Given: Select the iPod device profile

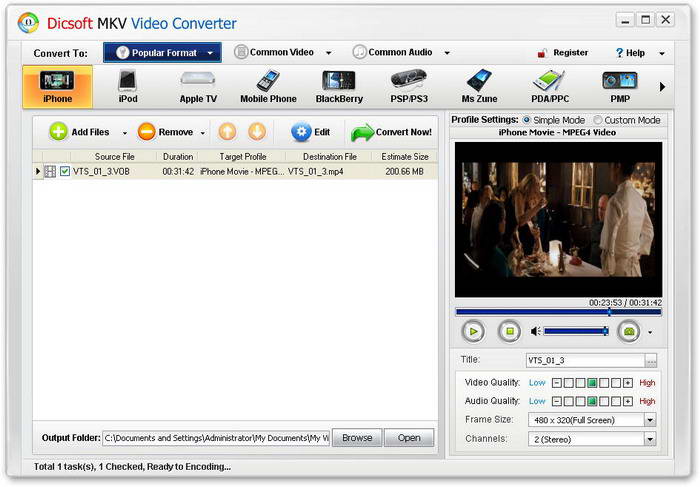Looking at the screenshot, I should coord(128,87).
